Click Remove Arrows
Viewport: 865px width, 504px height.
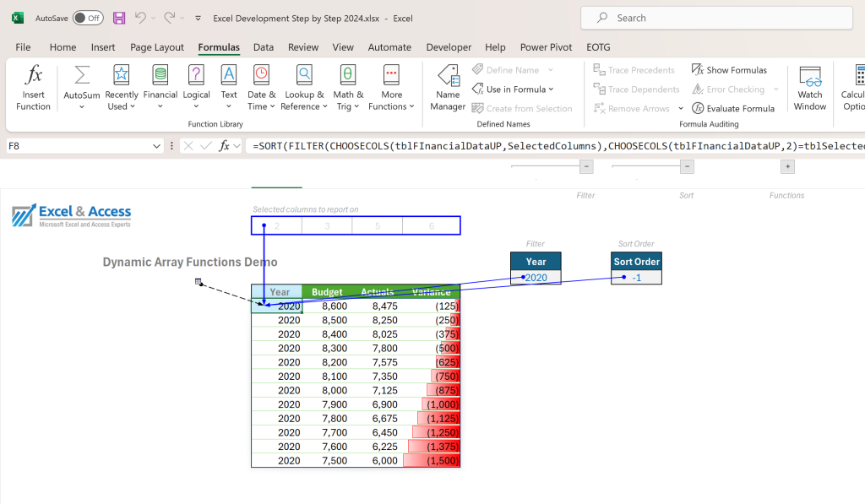(632, 109)
